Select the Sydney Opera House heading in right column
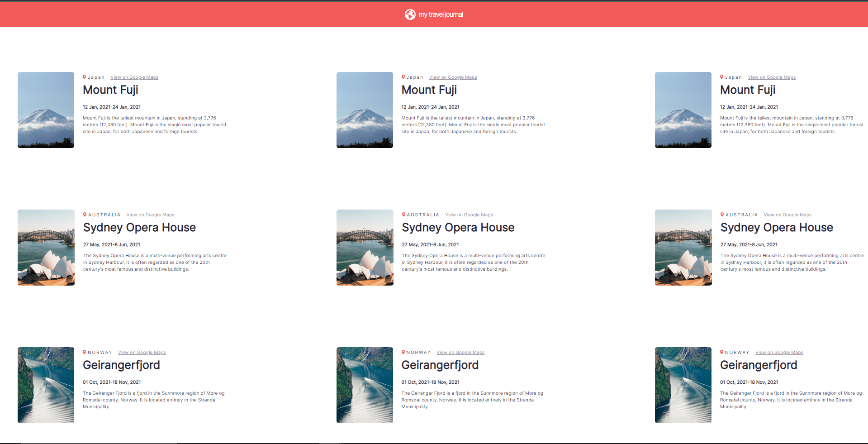The width and height of the screenshot is (868, 444). click(776, 228)
